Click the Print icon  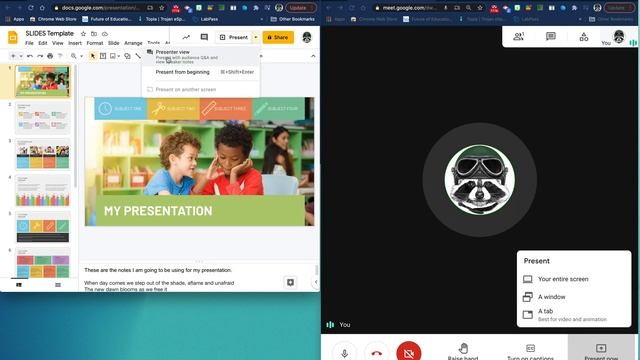[50, 56]
